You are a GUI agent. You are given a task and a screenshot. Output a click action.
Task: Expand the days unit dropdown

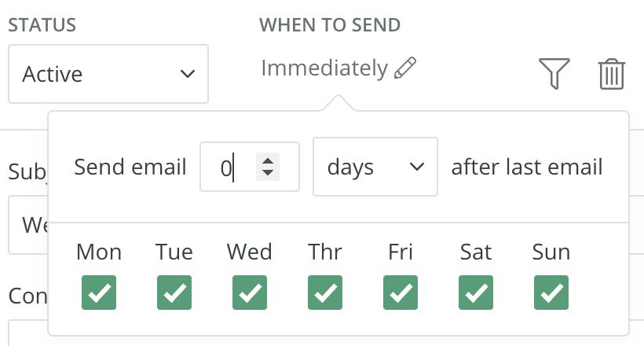click(x=375, y=167)
